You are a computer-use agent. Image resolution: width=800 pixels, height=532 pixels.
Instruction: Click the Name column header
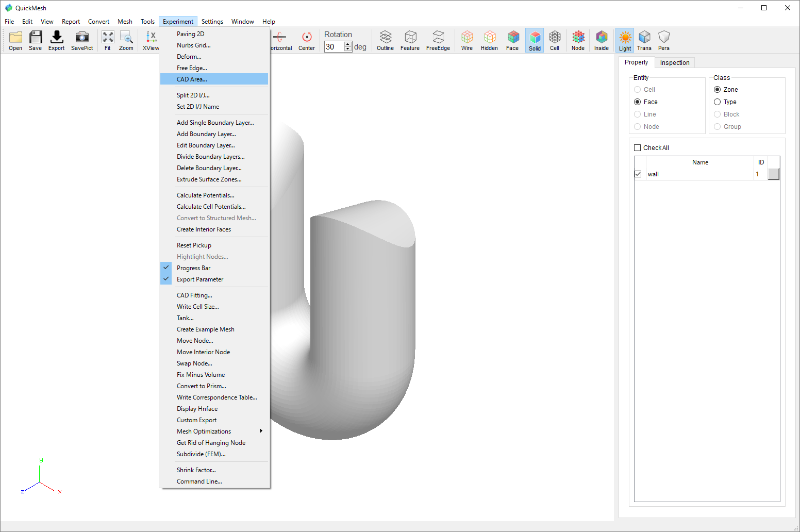click(700, 162)
